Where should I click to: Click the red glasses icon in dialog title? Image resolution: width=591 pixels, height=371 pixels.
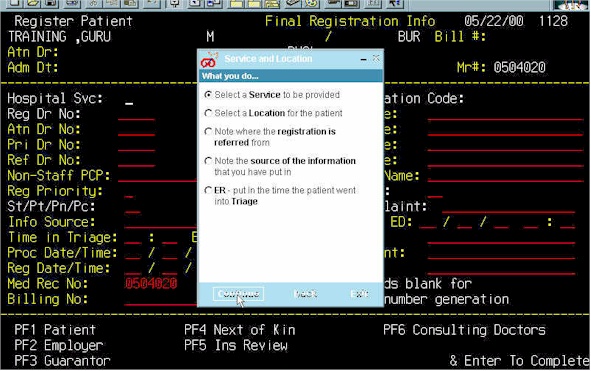[x=208, y=60]
